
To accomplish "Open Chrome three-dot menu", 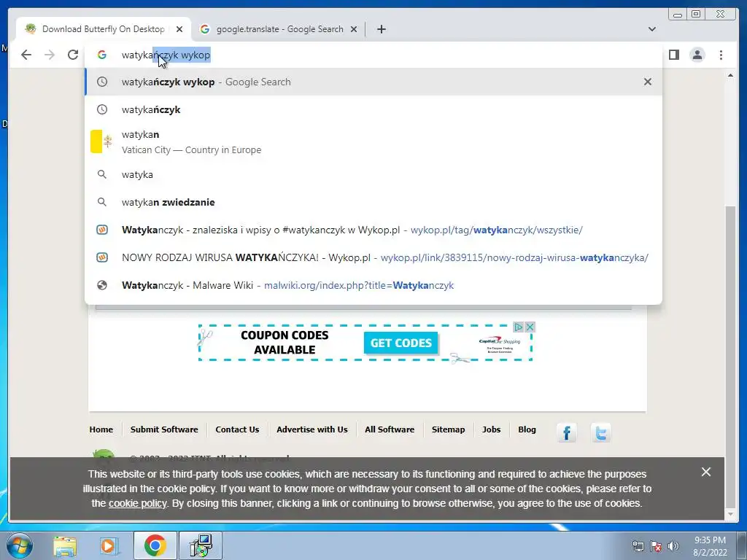I will click(721, 55).
